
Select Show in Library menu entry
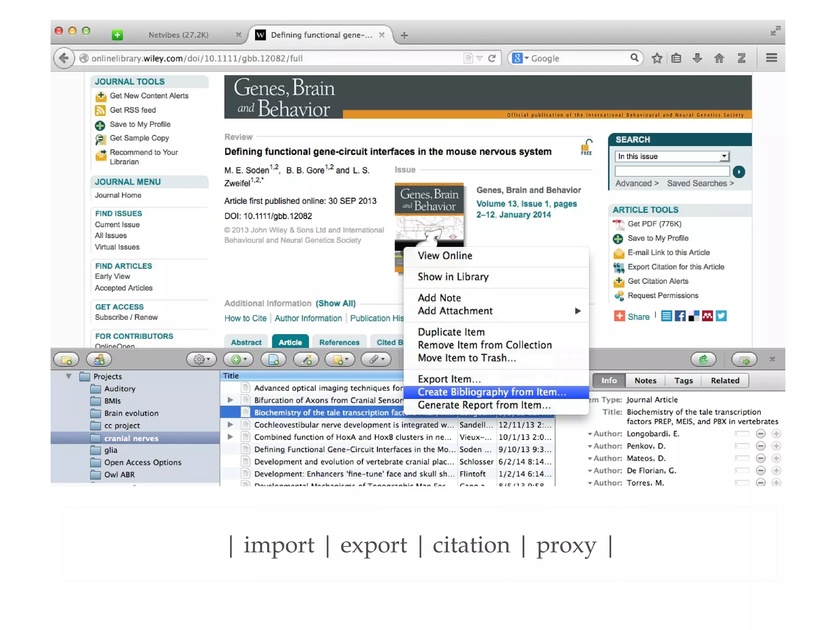click(496, 277)
